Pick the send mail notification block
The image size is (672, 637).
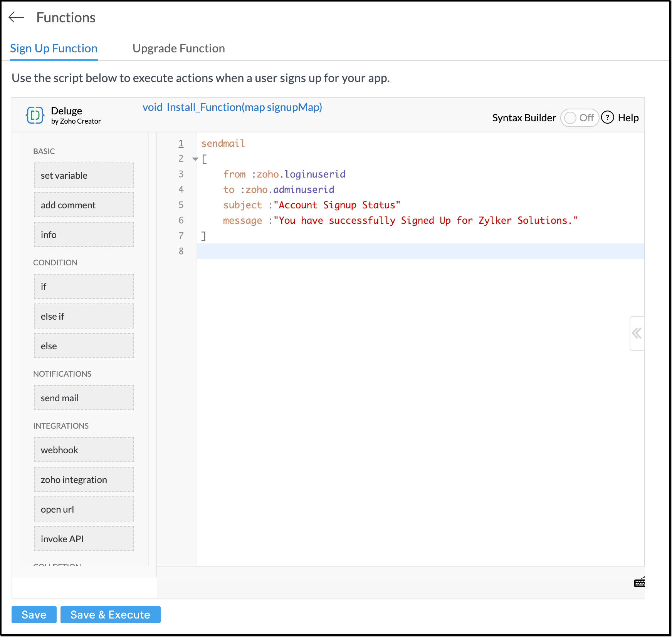pos(84,398)
